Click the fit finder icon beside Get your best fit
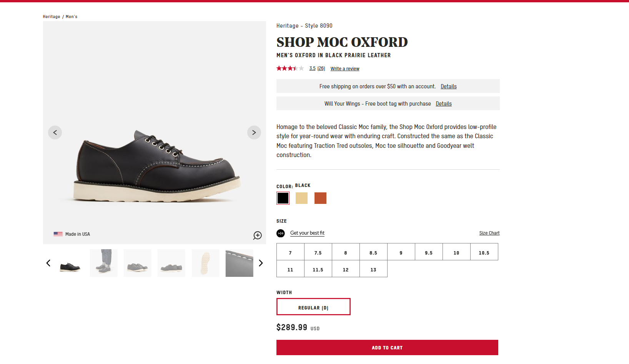Image resolution: width=629 pixels, height=364 pixels. tap(281, 233)
